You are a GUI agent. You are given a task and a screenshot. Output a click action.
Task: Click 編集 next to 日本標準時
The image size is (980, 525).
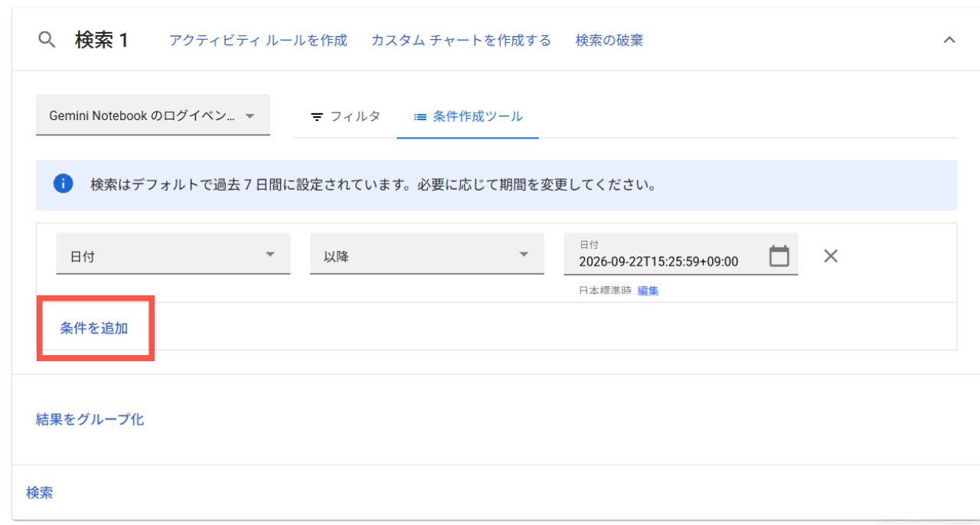[x=648, y=291]
